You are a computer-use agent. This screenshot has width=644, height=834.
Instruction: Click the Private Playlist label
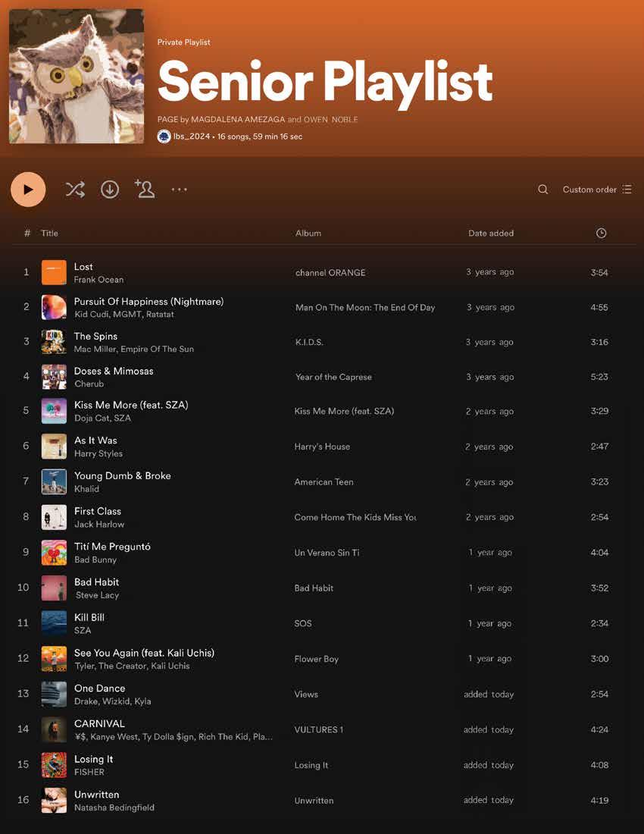click(184, 42)
